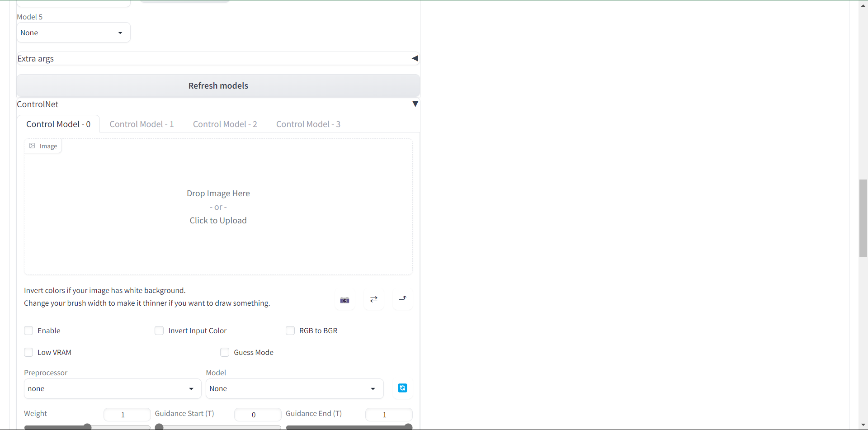The height and width of the screenshot is (430, 868).
Task: Click the Refresh models button
Action: pos(218,85)
